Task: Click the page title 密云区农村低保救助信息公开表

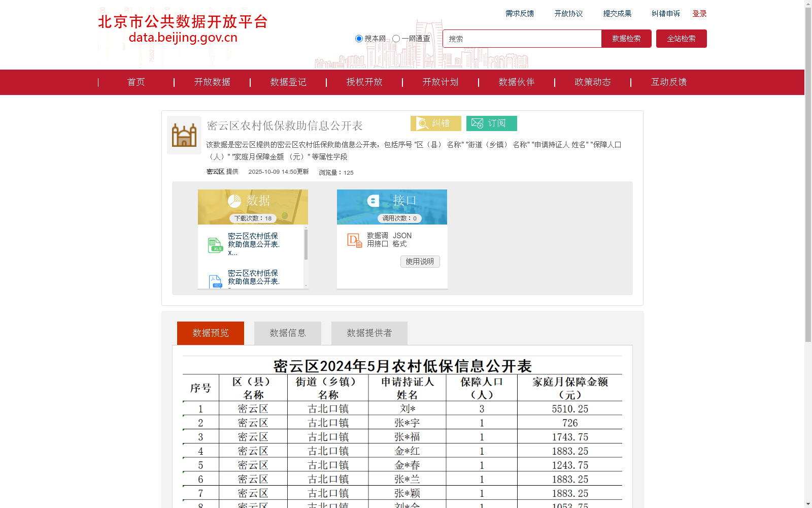Action: click(x=285, y=125)
